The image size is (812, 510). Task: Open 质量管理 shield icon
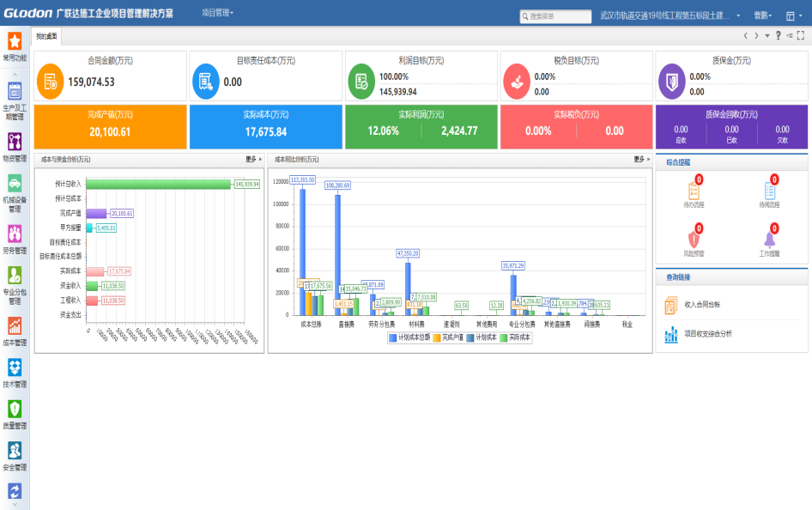[x=15, y=409]
